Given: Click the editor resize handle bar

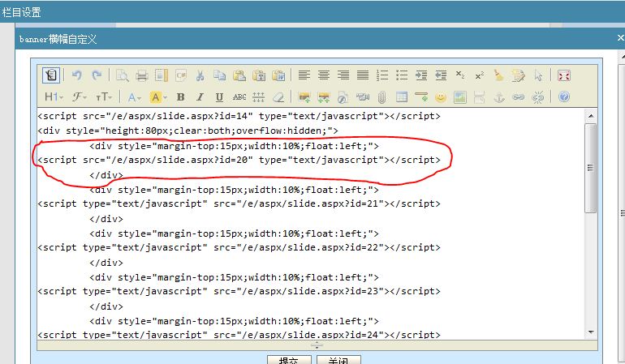Looking at the screenshot, I should click(x=317, y=345).
